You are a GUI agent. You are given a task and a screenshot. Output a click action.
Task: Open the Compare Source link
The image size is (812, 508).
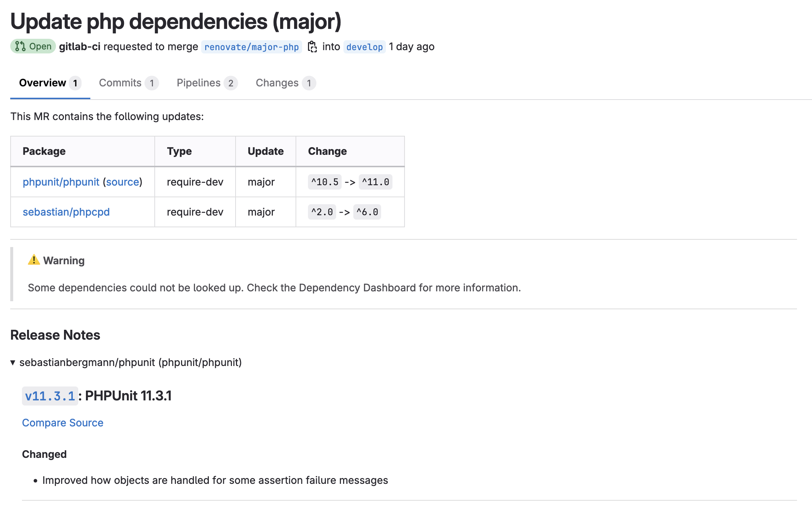pyautogui.click(x=63, y=423)
